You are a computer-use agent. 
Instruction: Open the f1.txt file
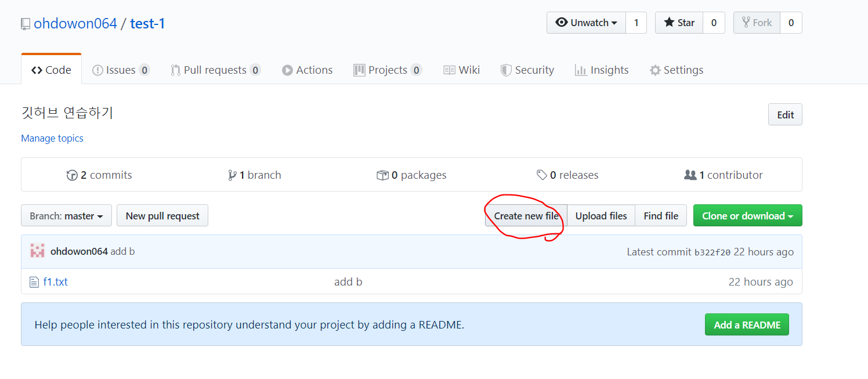[x=56, y=281]
